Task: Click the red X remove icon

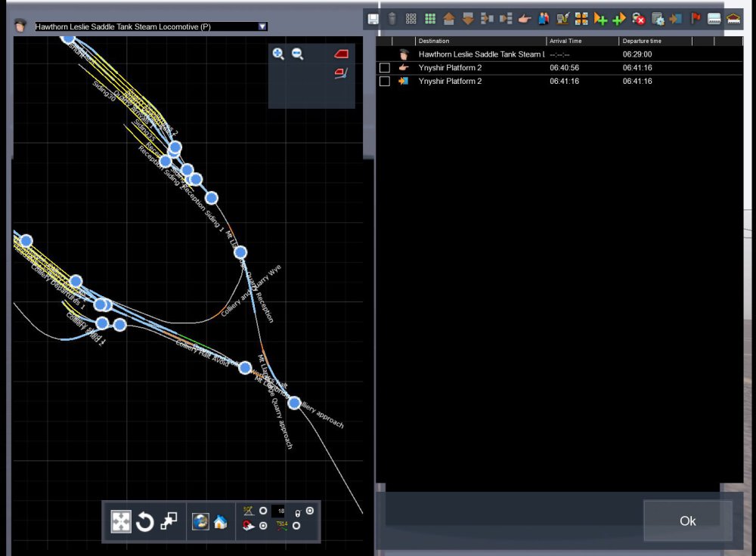Action: 639,19
